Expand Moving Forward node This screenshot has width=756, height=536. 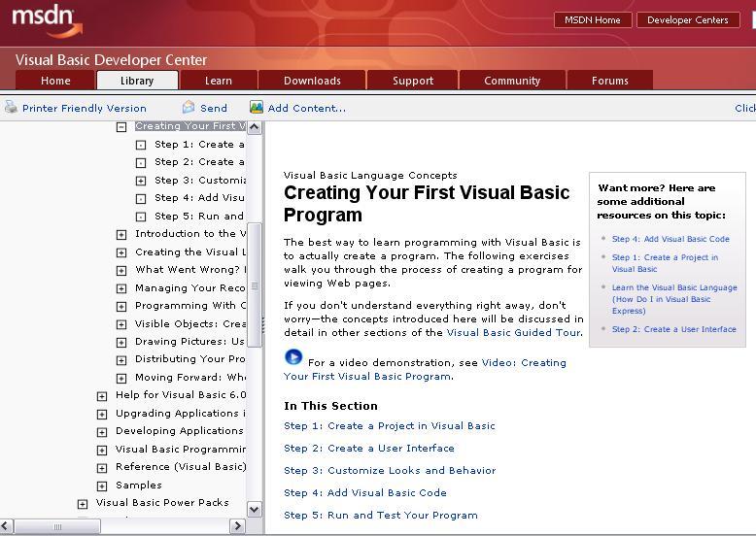(x=121, y=378)
